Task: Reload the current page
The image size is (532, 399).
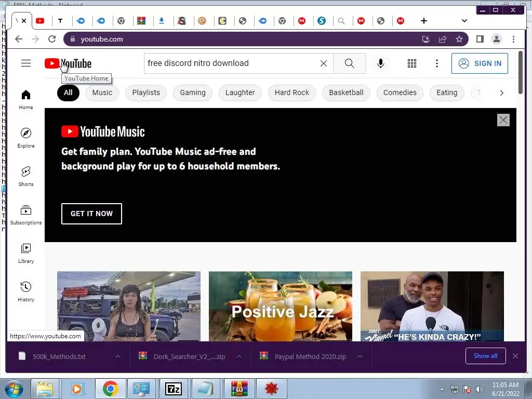Action: (x=52, y=39)
